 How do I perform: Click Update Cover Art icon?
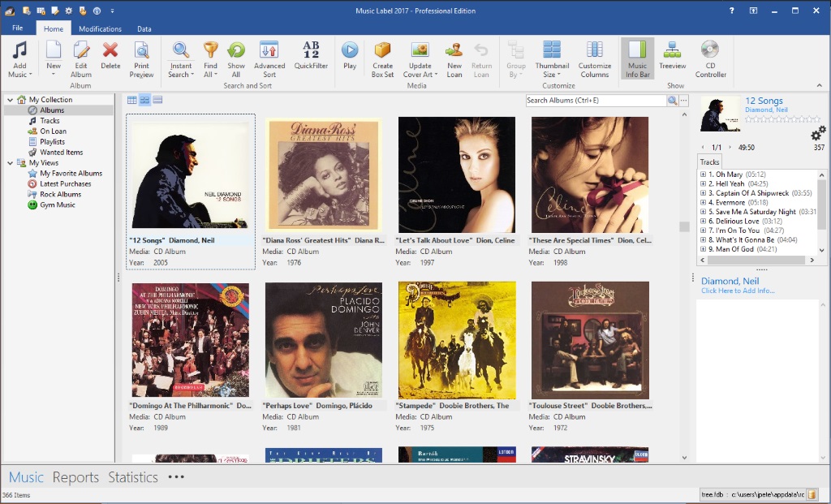[x=420, y=50]
